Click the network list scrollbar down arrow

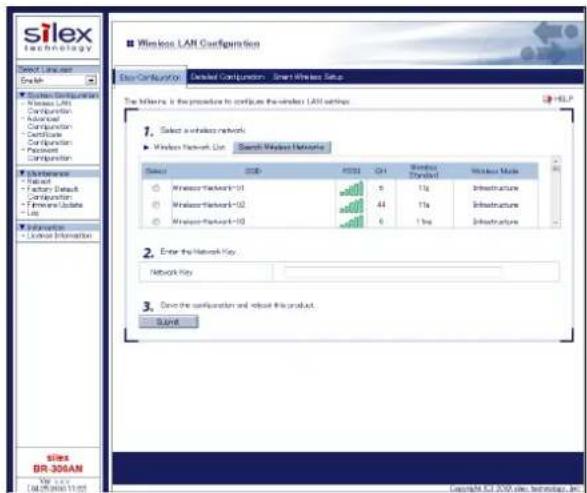point(556,222)
